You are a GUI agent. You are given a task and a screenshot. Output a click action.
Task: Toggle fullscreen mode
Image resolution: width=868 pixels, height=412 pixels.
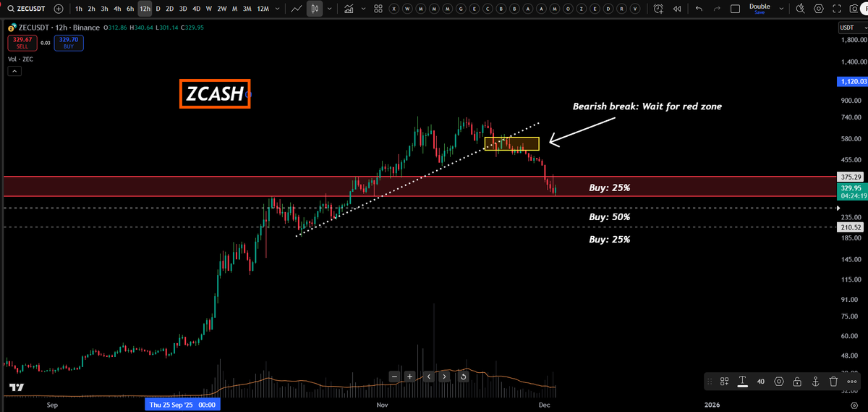[x=838, y=9]
